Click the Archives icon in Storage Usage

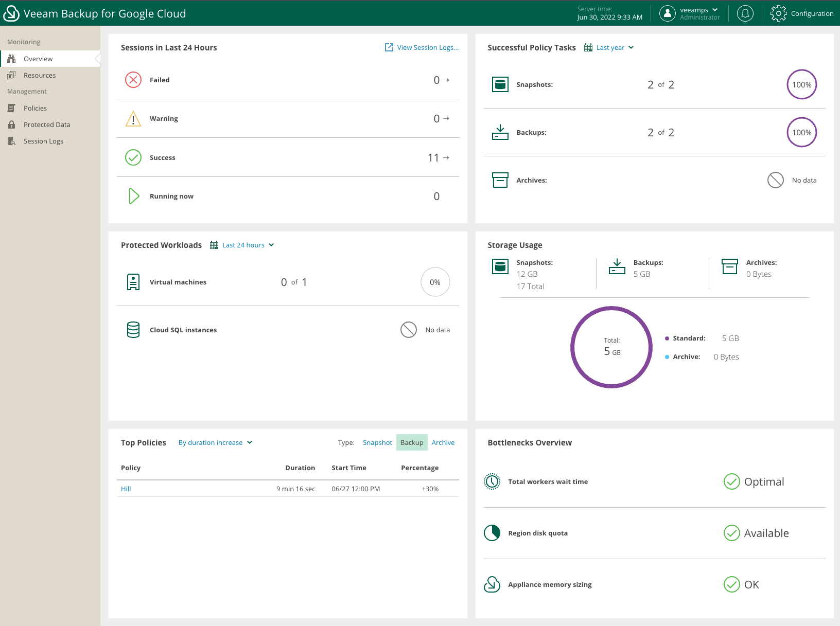coord(729,266)
